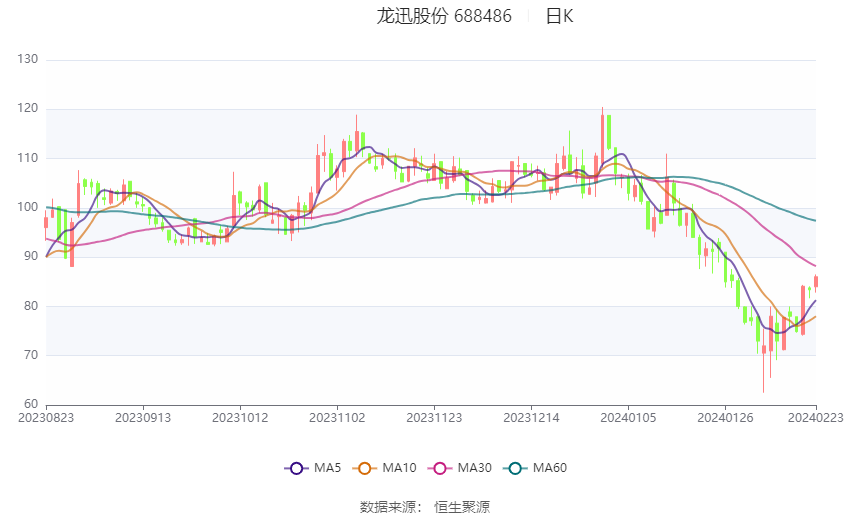Click the 110 price axis label
Viewport: 850px width, 517px height.
click(x=28, y=158)
